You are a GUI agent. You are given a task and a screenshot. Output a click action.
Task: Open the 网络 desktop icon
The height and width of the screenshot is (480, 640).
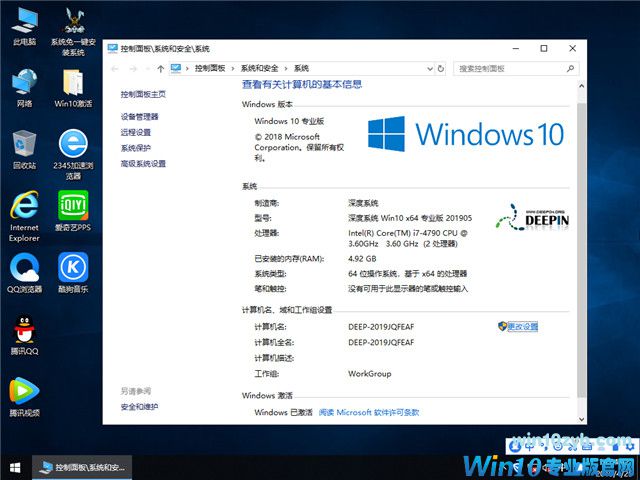click(x=24, y=88)
